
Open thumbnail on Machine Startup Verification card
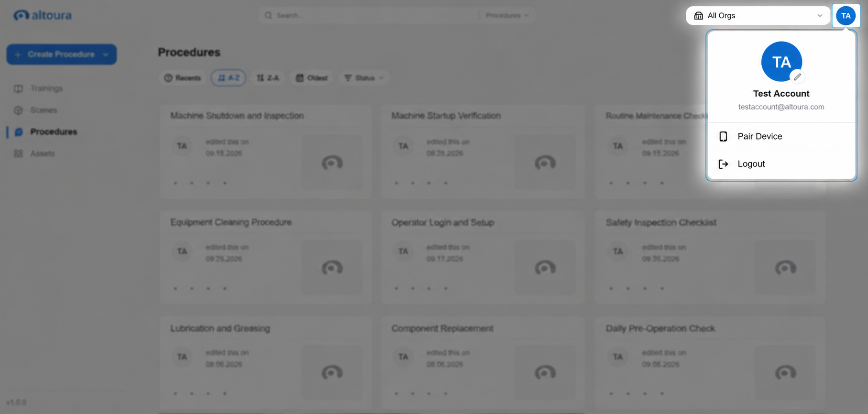click(545, 163)
